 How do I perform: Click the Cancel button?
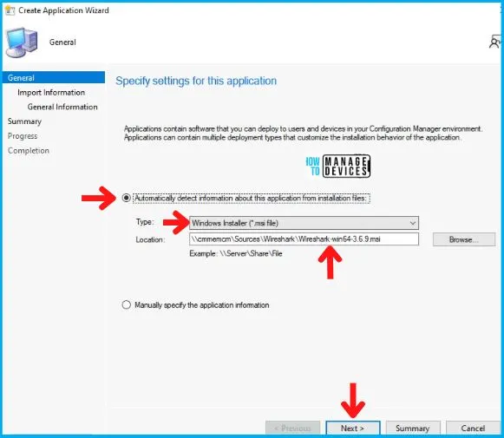tap(473, 428)
